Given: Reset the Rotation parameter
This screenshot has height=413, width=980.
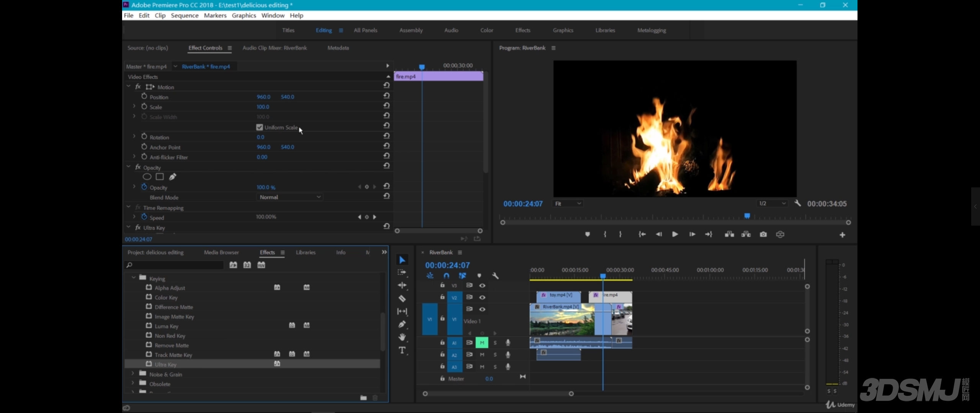Looking at the screenshot, I should tap(387, 136).
